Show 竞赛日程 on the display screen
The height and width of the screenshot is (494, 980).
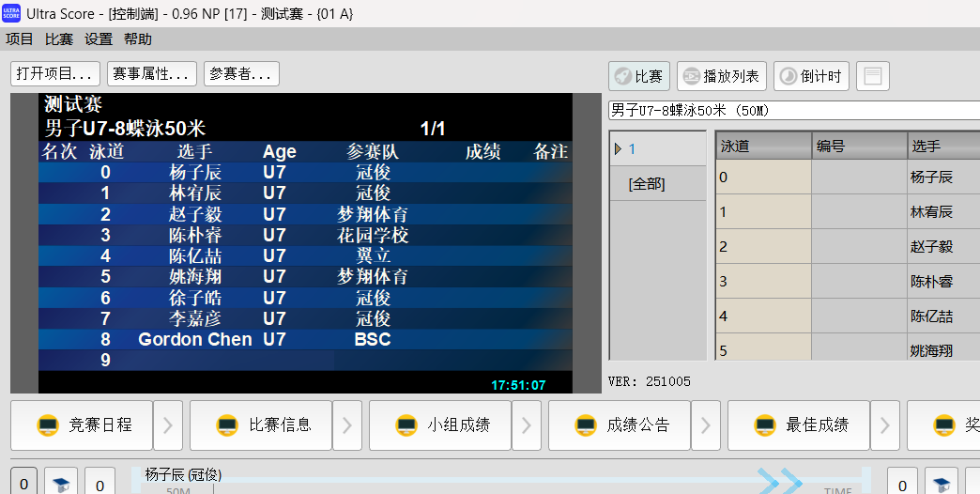[81, 425]
